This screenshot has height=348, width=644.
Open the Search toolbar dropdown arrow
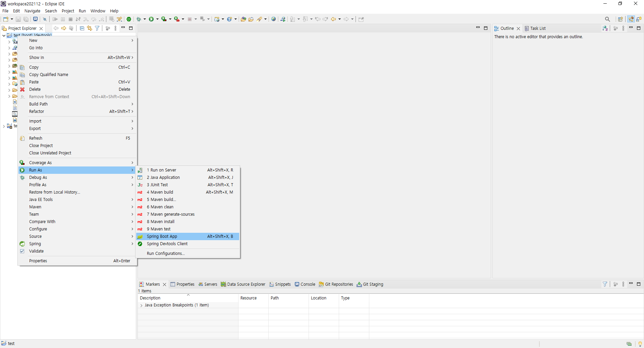click(x=265, y=19)
